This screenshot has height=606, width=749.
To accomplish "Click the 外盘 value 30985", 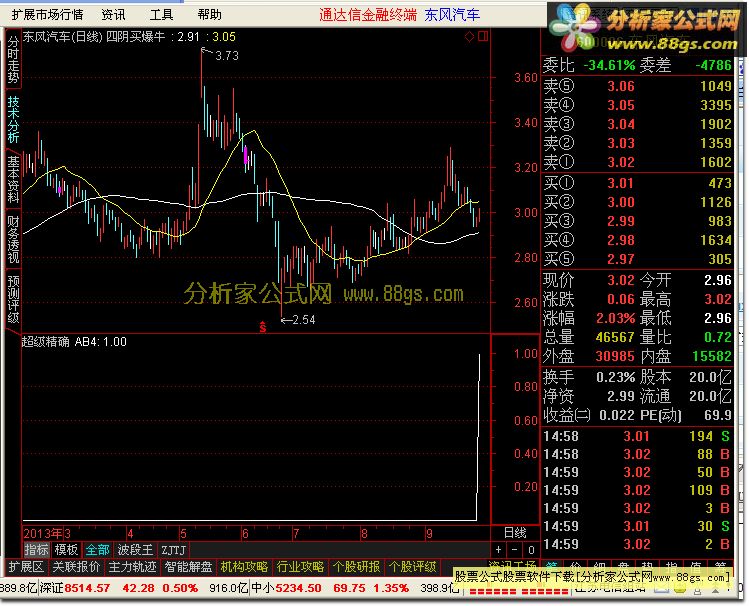I will coord(615,356).
